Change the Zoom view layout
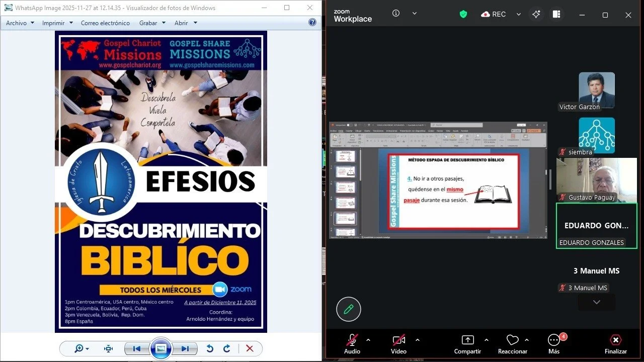Image resolution: width=644 pixels, height=362 pixels. pyautogui.click(x=556, y=14)
